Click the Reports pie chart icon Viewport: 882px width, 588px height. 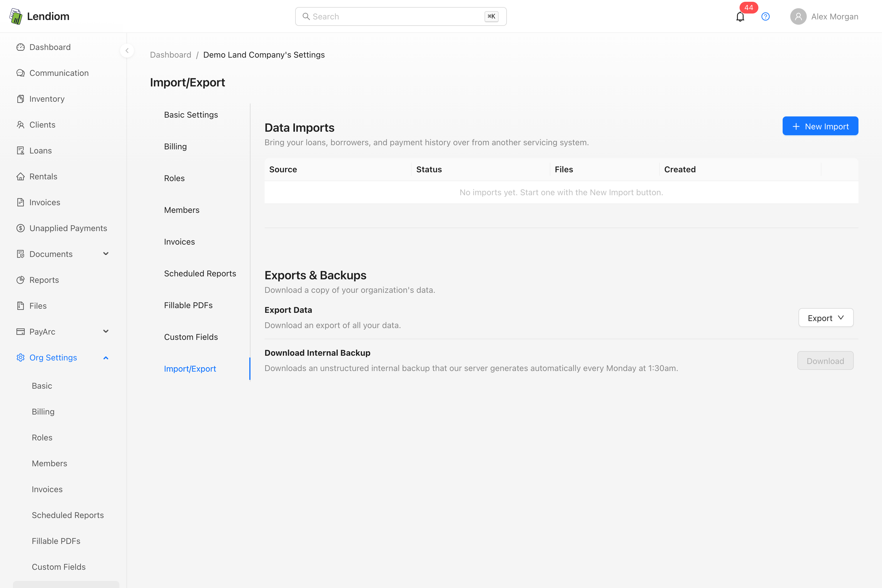click(21, 280)
